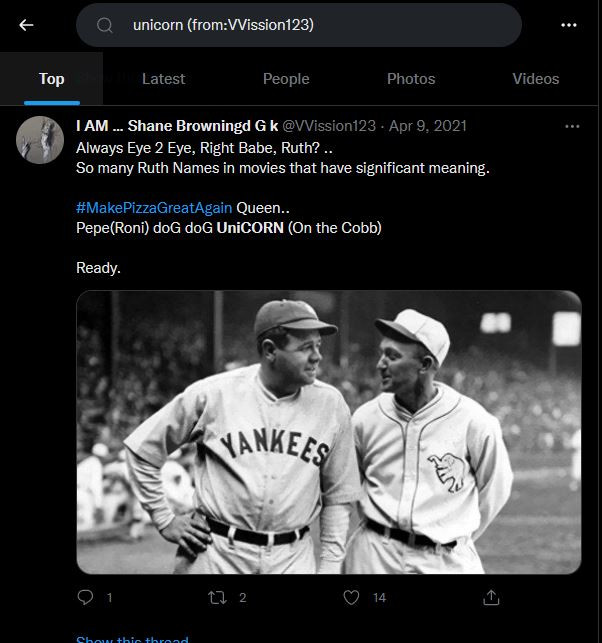This screenshot has width=602, height=643.
Task: Click Show this thread link
Action: (132, 638)
